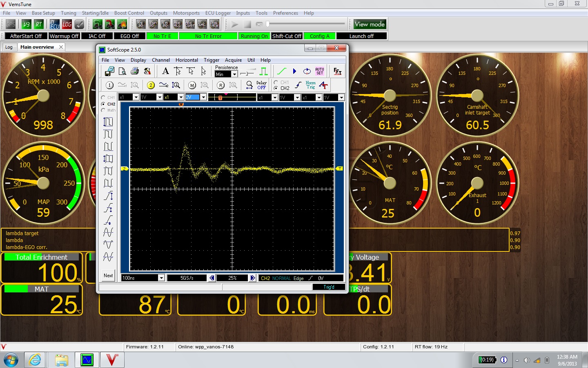
Task: Click the Running On status indicator
Action: (254, 36)
